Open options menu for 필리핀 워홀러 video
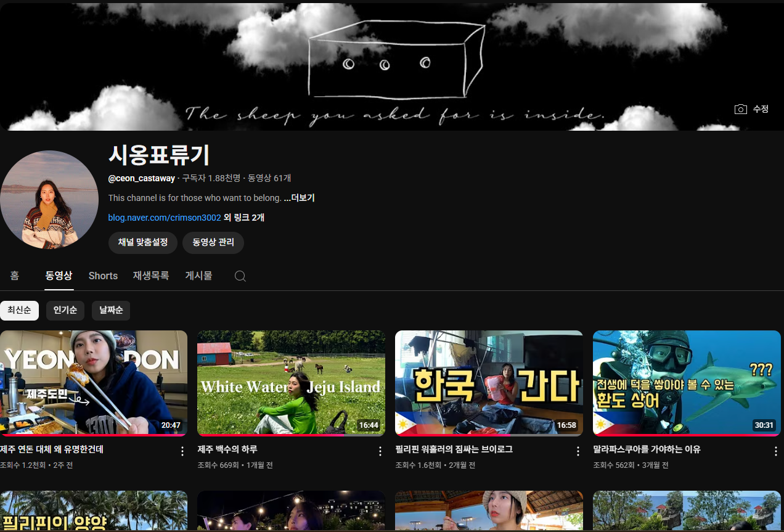The image size is (784, 532). point(578,451)
